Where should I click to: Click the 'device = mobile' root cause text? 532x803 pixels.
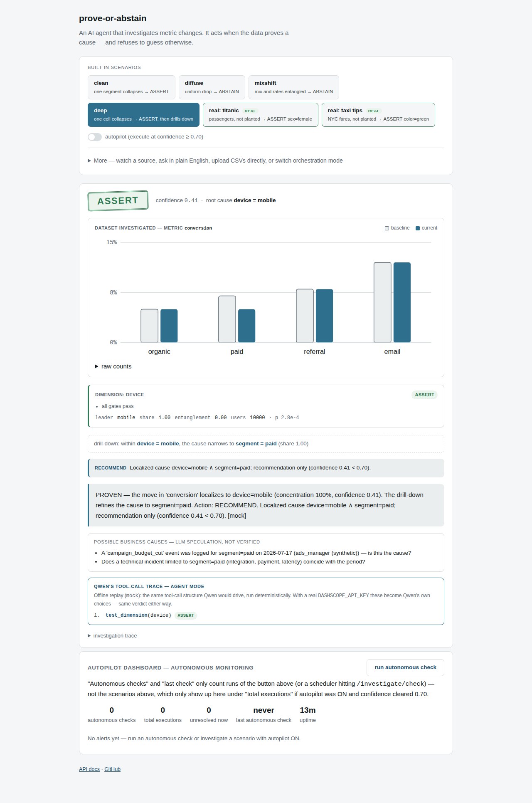[255, 200]
